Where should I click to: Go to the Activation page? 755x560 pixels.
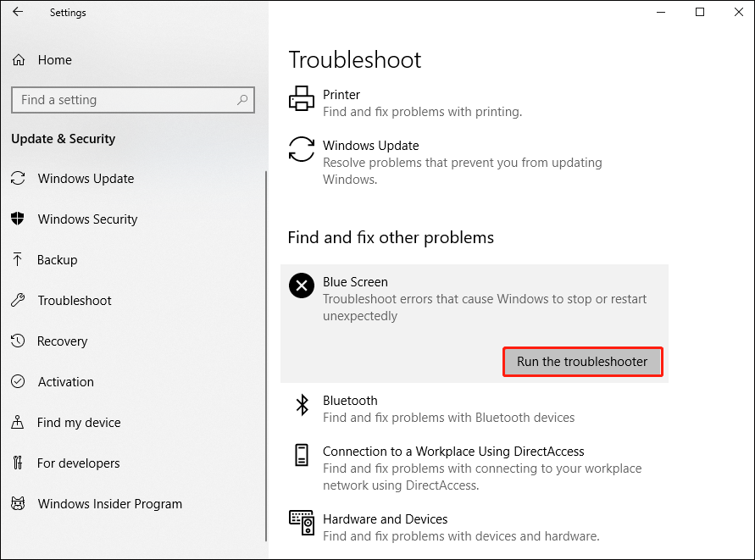(66, 382)
